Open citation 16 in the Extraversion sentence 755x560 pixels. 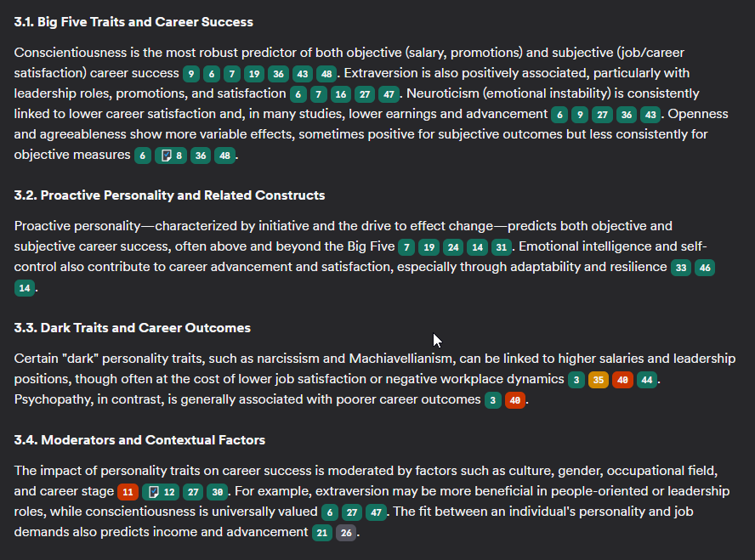coord(341,93)
